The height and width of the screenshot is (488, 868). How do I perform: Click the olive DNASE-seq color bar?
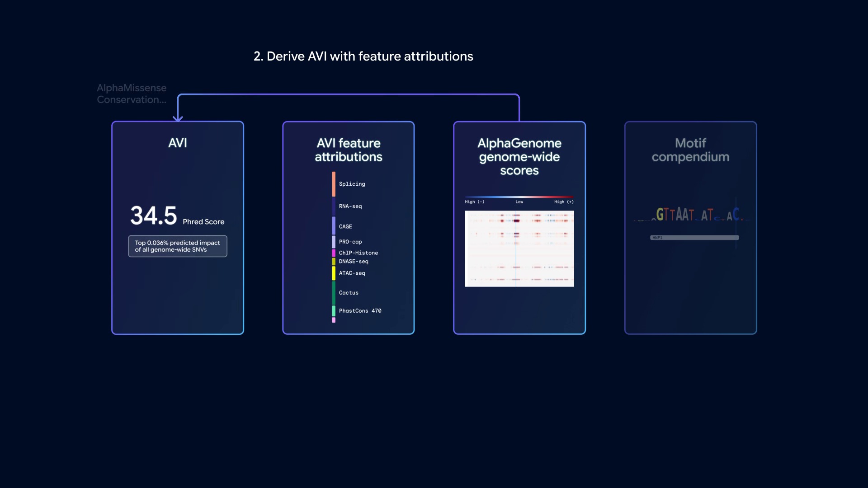click(x=334, y=262)
